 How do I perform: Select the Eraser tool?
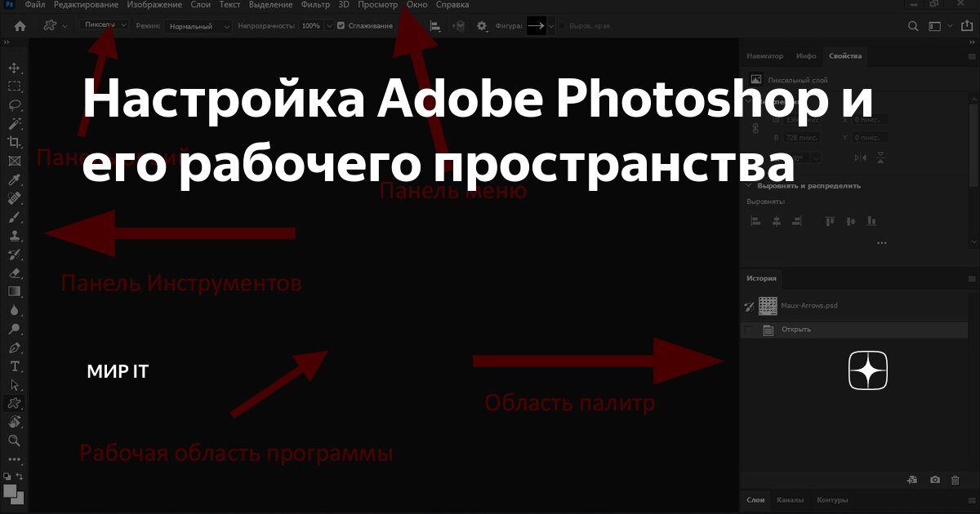tap(14, 273)
